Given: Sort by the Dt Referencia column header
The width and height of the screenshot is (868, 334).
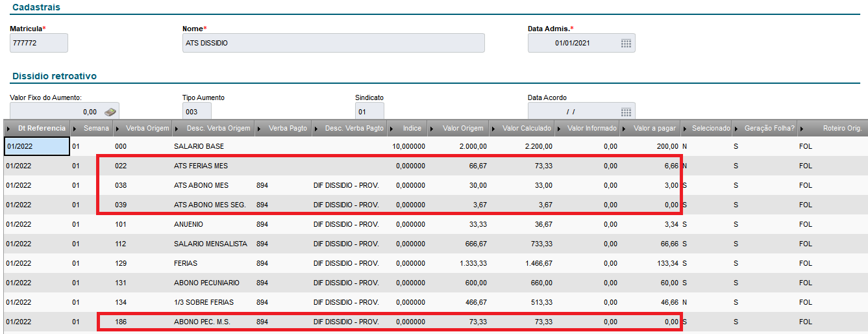Looking at the screenshot, I should pyautogui.click(x=36, y=128).
